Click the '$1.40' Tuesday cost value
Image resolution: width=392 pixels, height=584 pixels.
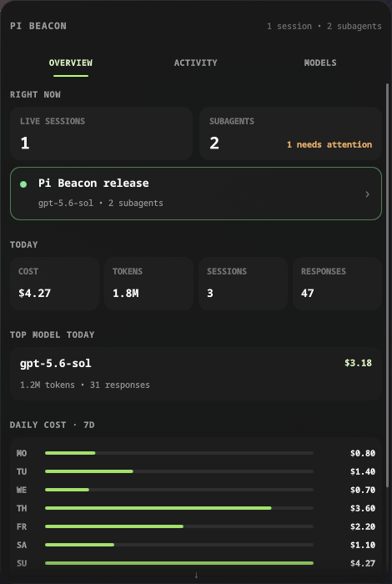(x=363, y=471)
